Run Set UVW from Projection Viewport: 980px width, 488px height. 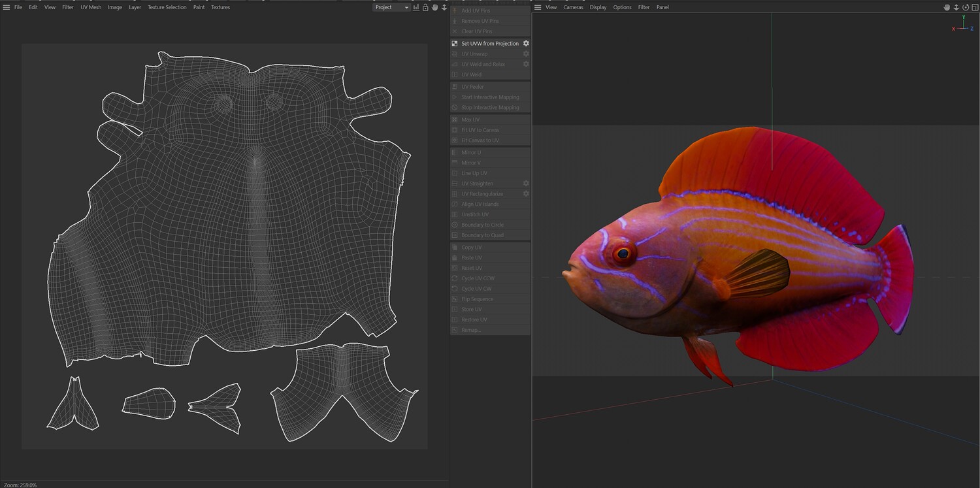490,44
